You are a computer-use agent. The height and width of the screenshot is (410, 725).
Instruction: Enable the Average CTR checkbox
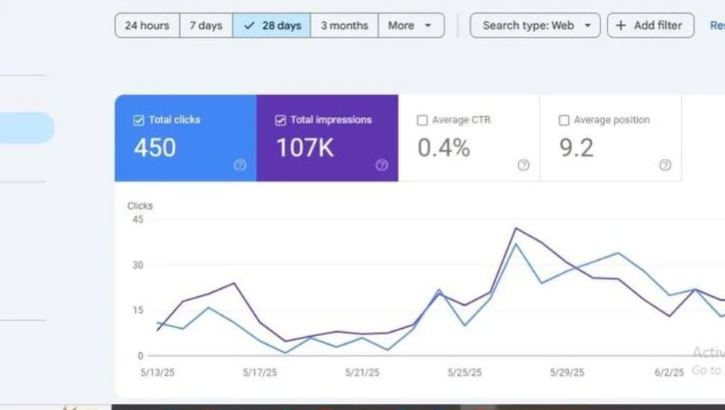pyautogui.click(x=422, y=120)
